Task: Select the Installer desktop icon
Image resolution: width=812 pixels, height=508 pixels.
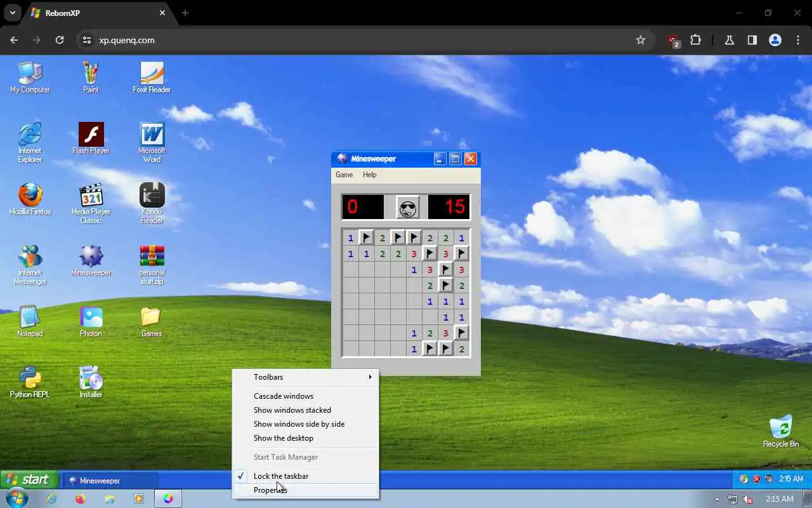Action: click(91, 382)
